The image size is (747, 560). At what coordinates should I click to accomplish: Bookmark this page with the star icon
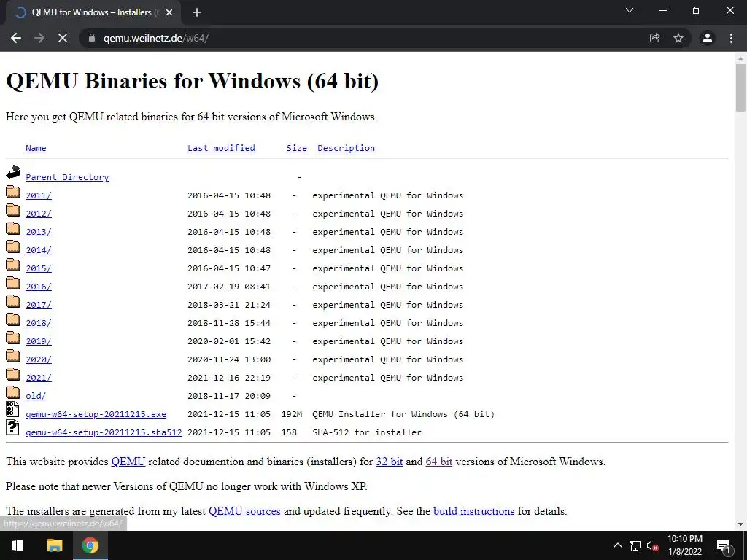pos(678,38)
